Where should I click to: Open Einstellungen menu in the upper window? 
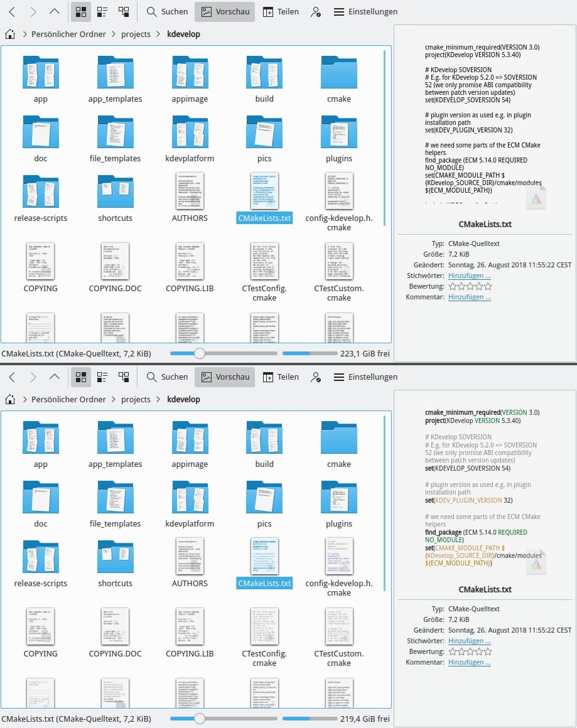click(365, 11)
